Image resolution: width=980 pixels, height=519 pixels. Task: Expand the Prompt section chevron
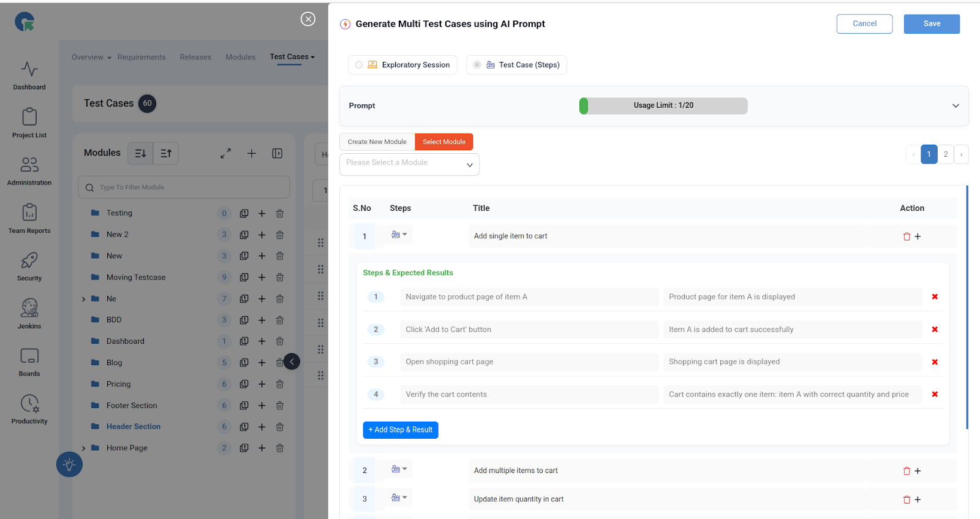956,106
